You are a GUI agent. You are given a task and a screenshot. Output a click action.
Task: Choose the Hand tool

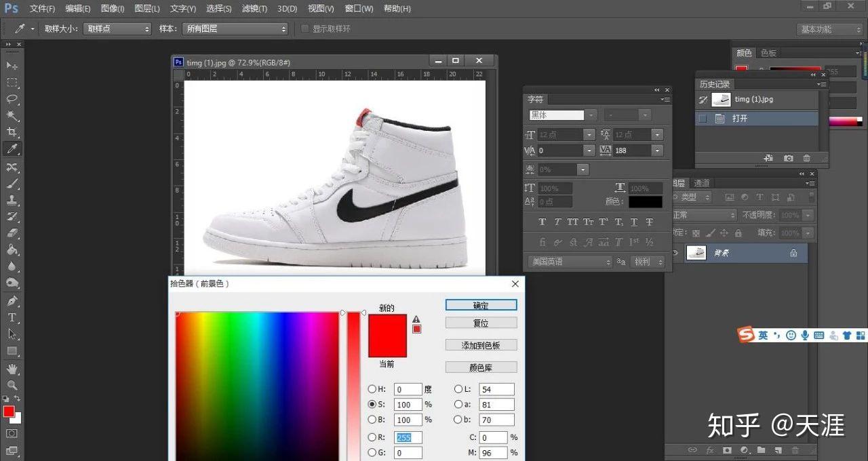[12, 369]
